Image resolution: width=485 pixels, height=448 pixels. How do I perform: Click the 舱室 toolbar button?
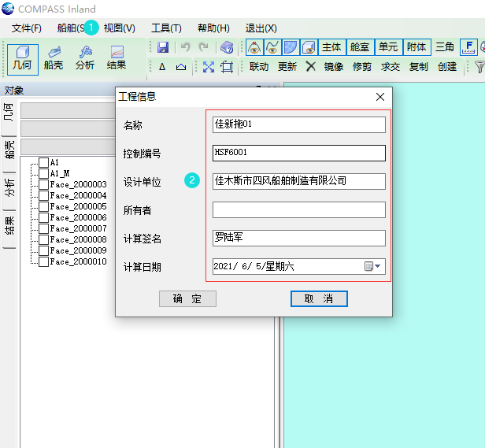coord(361,47)
